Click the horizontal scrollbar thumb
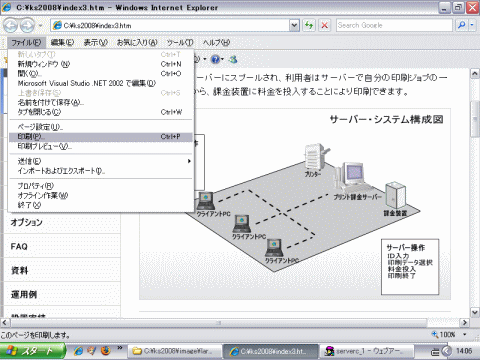 tap(219, 323)
